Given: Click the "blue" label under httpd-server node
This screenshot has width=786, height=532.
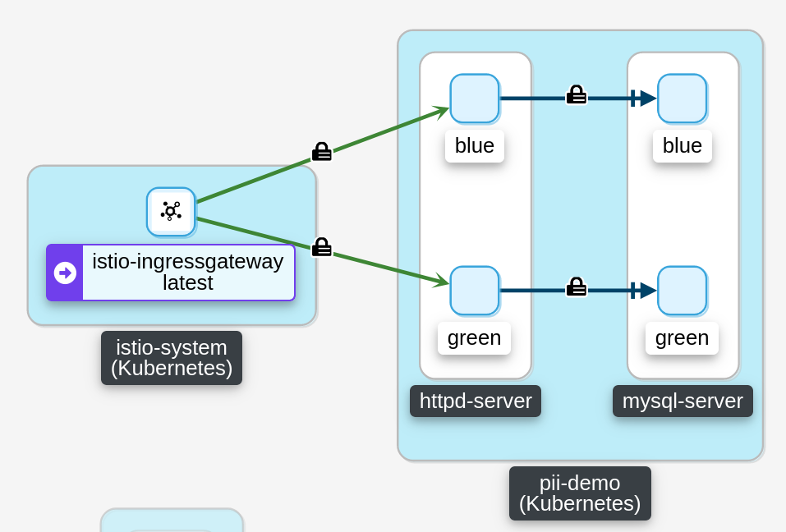Looking at the screenshot, I should click(475, 146).
